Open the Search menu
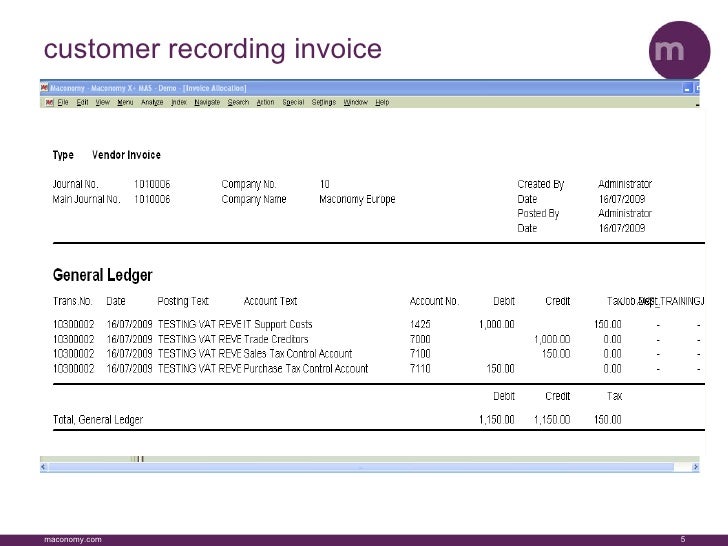The width and height of the screenshot is (728, 546). [x=238, y=103]
